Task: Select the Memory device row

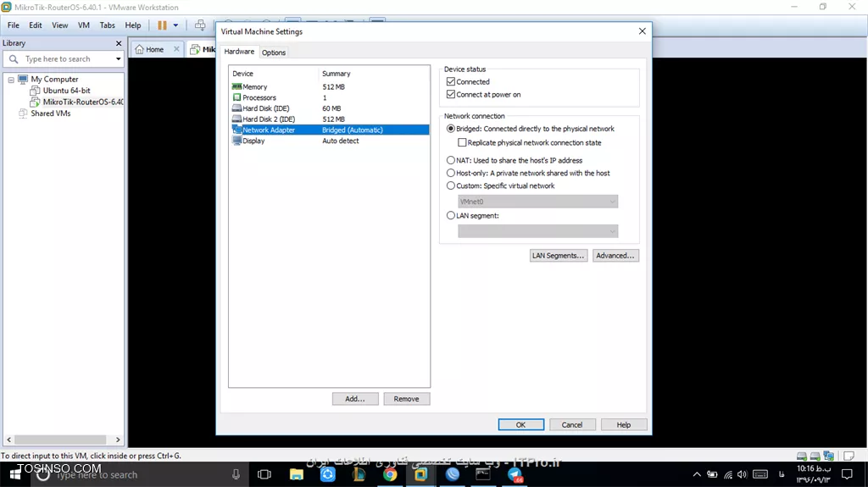Action: (330, 87)
